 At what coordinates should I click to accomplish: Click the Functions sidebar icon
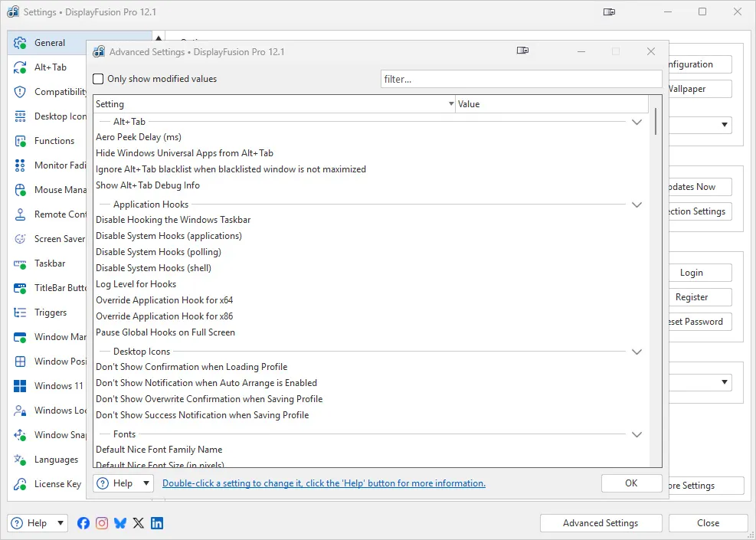coord(20,141)
